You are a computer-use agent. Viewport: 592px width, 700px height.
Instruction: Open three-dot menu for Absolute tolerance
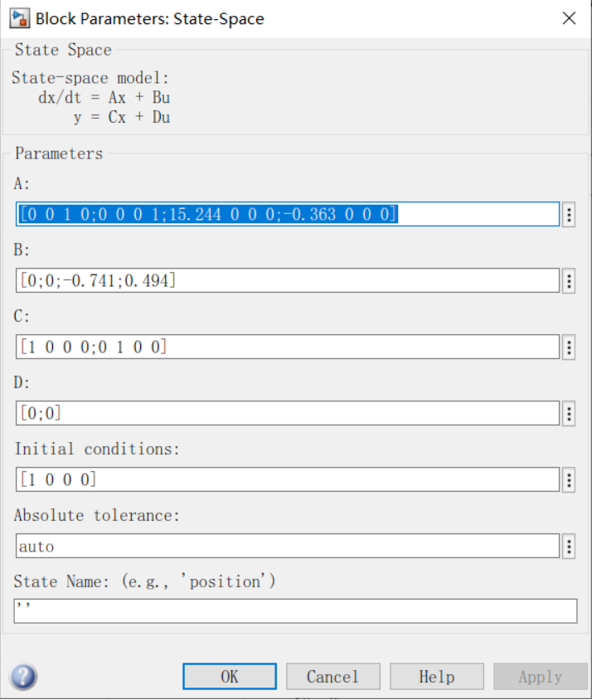pyautogui.click(x=568, y=547)
